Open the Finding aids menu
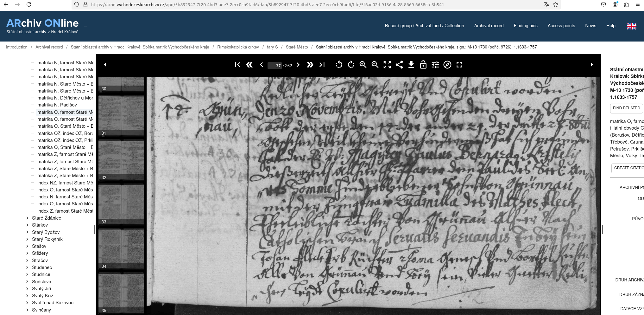The image size is (644, 315). coord(525,26)
